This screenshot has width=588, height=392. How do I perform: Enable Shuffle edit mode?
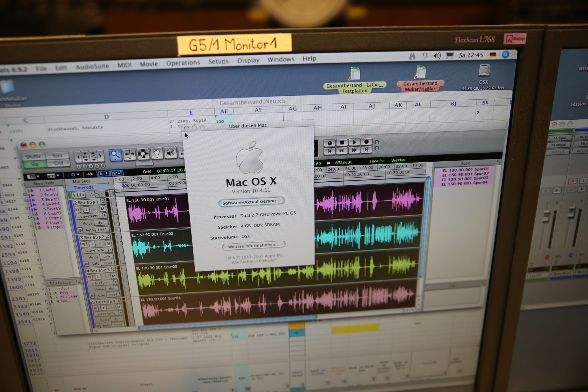[x=34, y=157]
